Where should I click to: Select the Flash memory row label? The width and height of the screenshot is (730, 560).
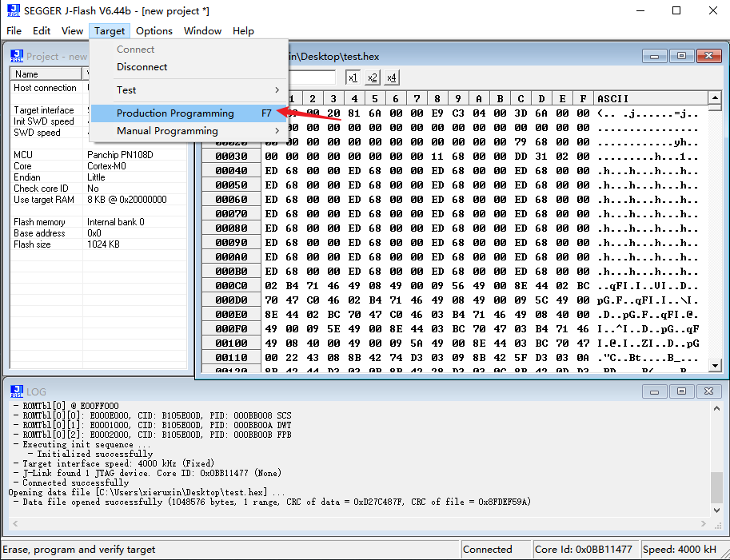tap(39, 222)
